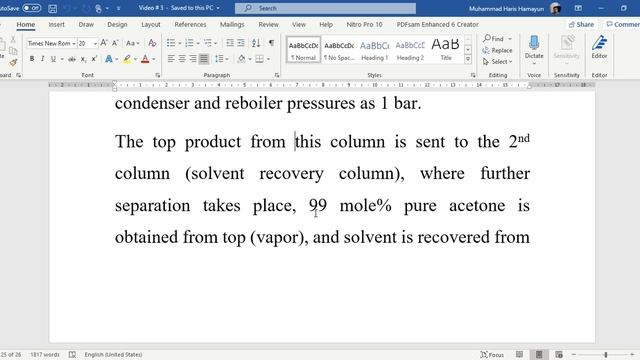Click the Text Effects icon
The image size is (640, 360).
click(x=109, y=59)
